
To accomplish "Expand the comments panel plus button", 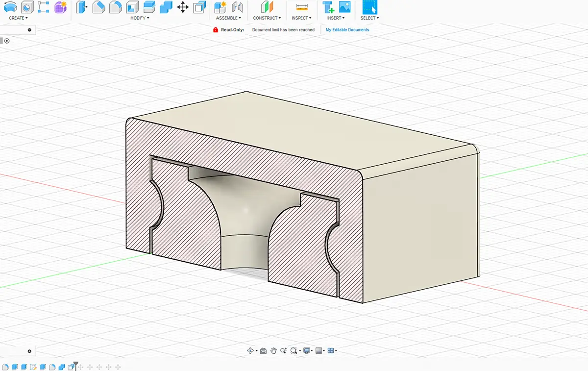I will [x=29, y=351].
